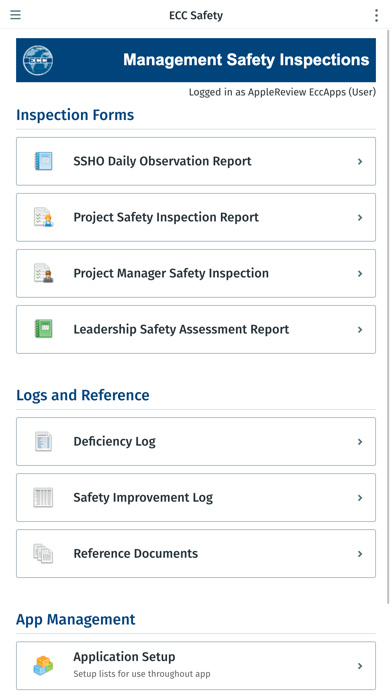Click the Project Safety Inspection Report icon
The width and height of the screenshot is (392, 696).
pos(44,217)
